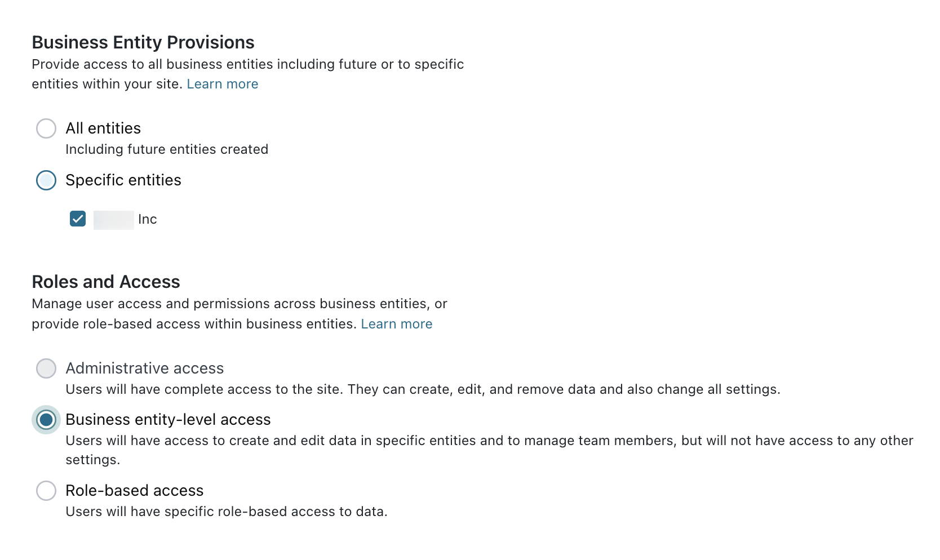The height and width of the screenshot is (560, 940).
Task: Open Learn more under Roles and Access
Action: [396, 324]
